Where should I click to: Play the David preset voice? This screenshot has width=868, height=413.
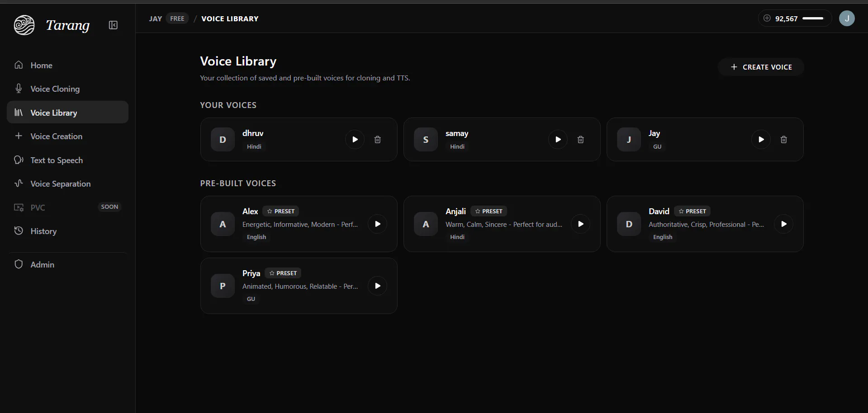[x=784, y=224]
